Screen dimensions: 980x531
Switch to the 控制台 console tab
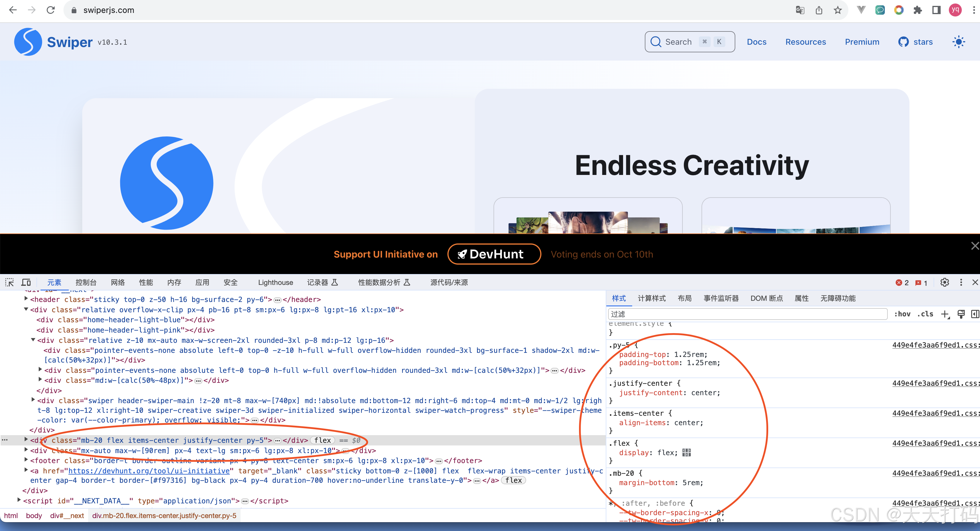[85, 283]
